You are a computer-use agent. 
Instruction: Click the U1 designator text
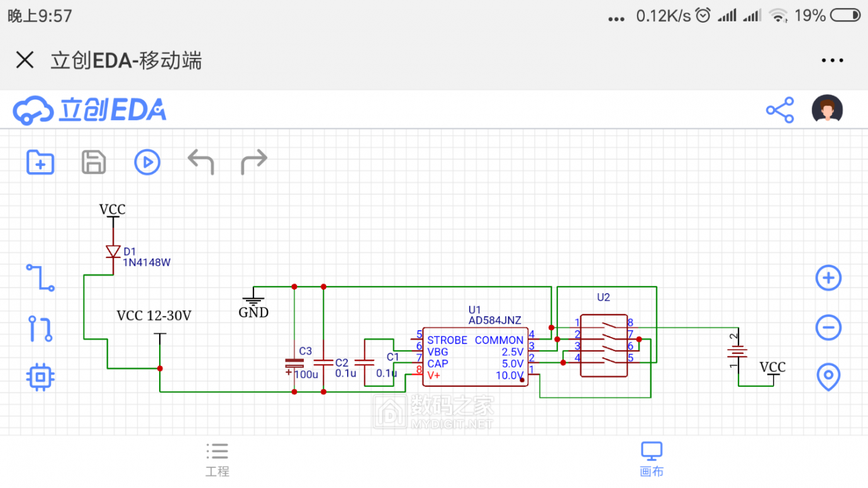pyautogui.click(x=475, y=309)
